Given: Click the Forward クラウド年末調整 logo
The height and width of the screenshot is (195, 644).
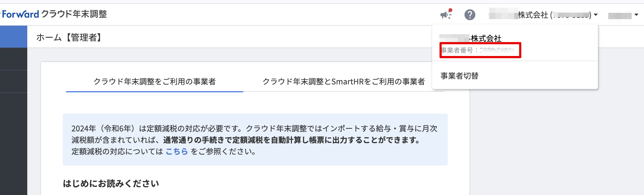Looking at the screenshot, I should pyautogui.click(x=55, y=14).
